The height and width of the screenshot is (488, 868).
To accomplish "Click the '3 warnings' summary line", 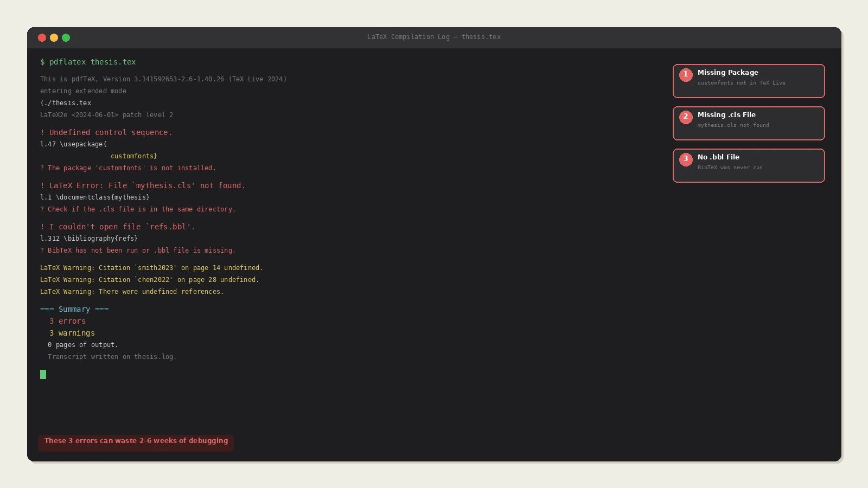I will coord(72,333).
